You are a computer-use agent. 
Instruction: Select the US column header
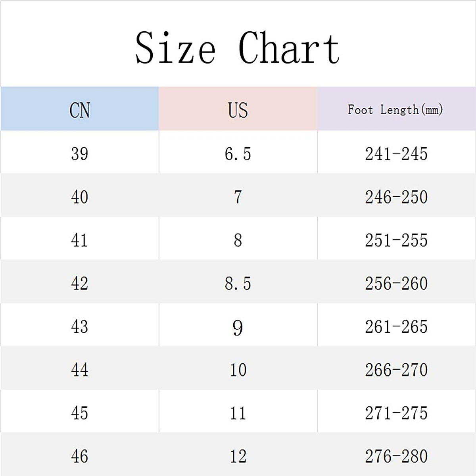click(238, 110)
